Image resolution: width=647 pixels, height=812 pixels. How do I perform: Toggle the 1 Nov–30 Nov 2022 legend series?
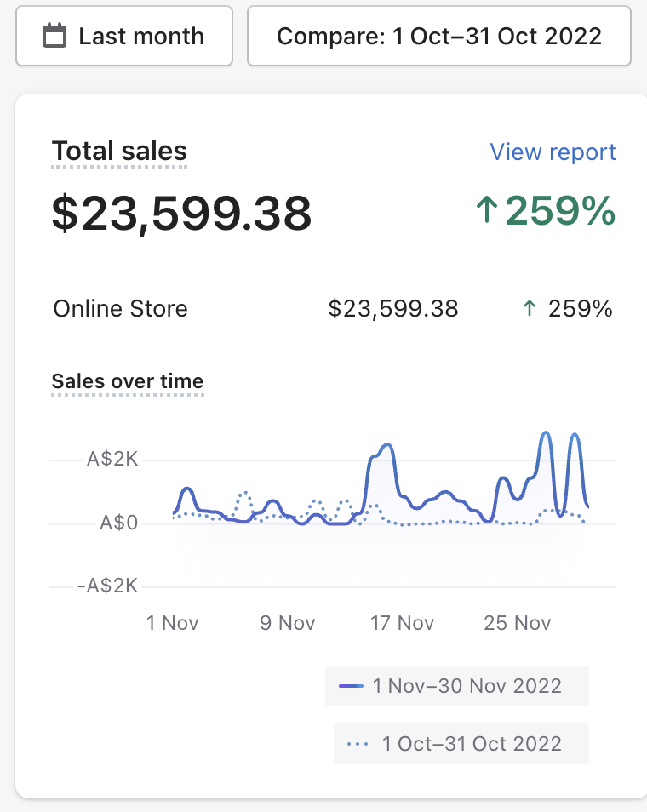point(457,686)
